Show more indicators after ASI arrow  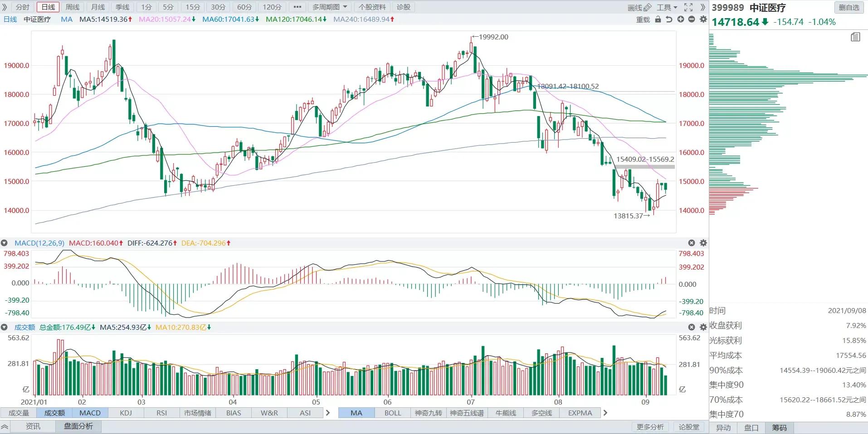click(328, 413)
